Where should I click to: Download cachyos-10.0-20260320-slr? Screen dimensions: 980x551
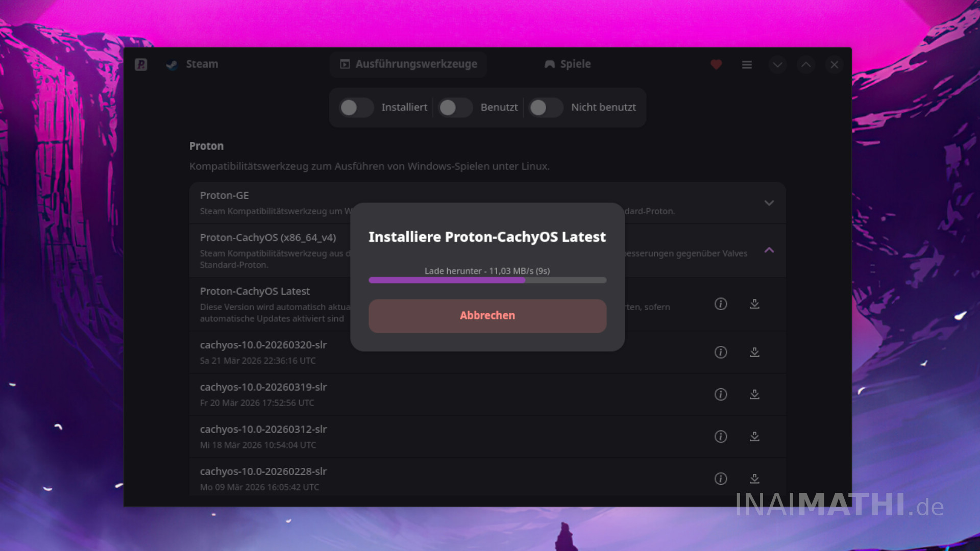click(754, 353)
